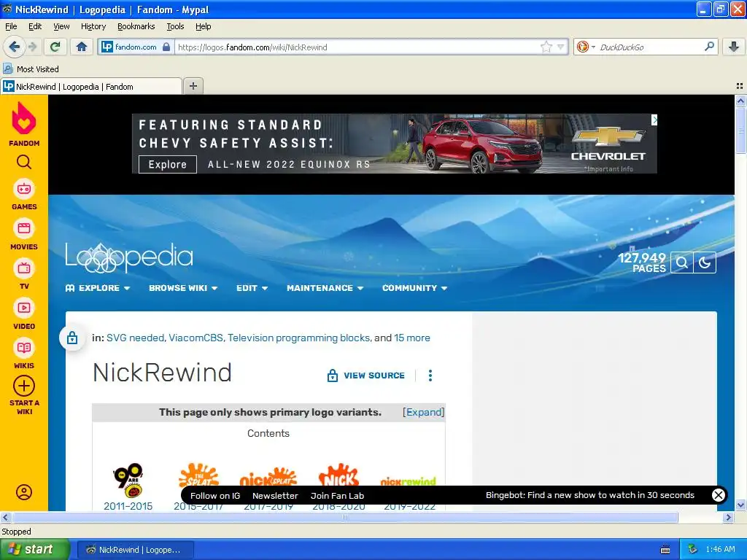Close the Chevrolet ad with the corner icon

tap(654, 120)
